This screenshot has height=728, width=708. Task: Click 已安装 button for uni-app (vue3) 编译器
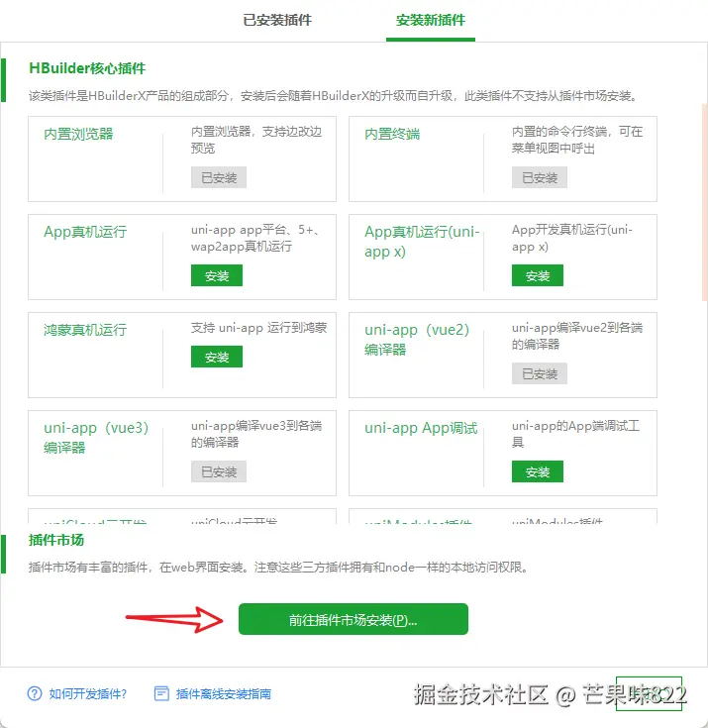(x=219, y=471)
